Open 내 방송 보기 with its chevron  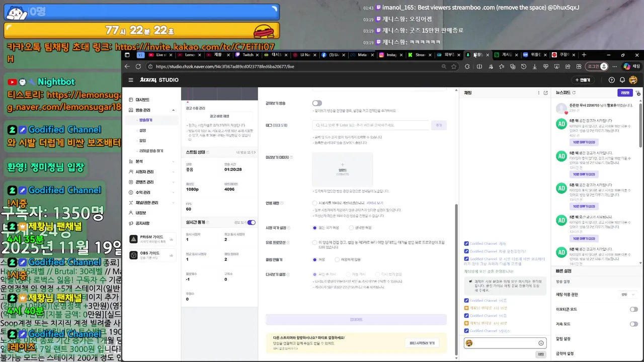click(246, 152)
